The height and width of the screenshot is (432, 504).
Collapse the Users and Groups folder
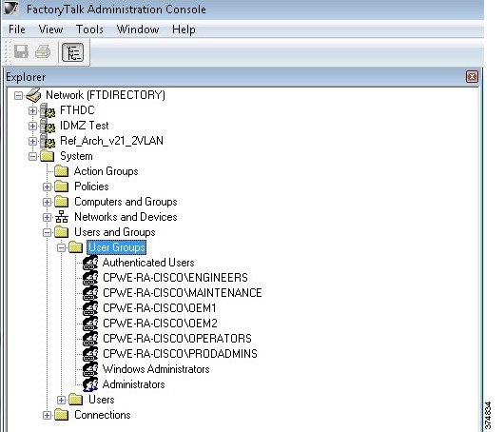click(x=47, y=232)
